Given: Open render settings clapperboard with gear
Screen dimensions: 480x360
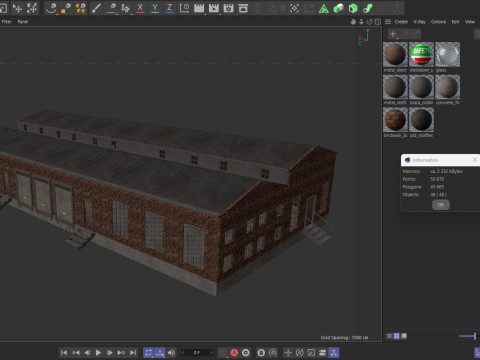Looking at the screenshot, I should (x=228, y=8).
